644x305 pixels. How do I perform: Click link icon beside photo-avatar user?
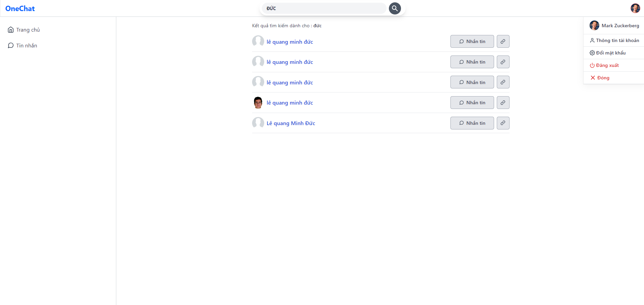tap(503, 103)
